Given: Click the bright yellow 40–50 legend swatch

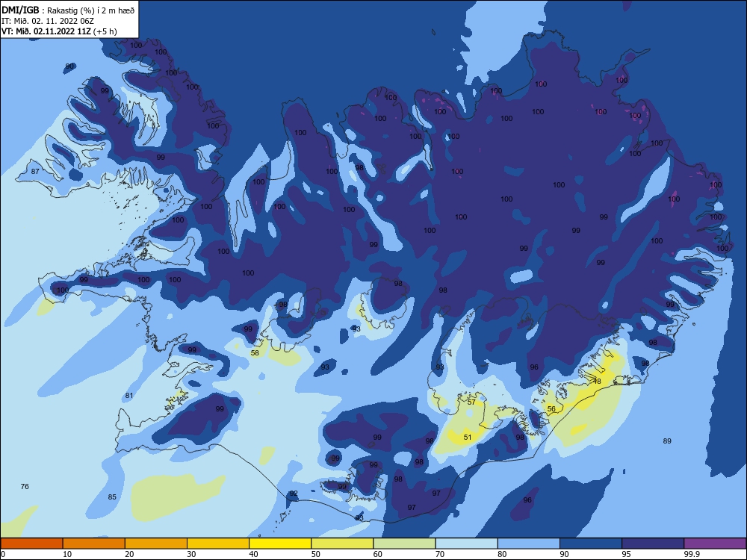Looking at the screenshot, I should point(280,544).
